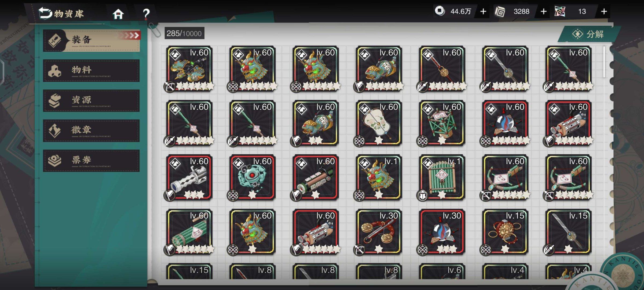Image resolution: width=644 pixels, height=290 pixels.
Task: Switch to the 票券 tickets tab
Action: tap(91, 161)
